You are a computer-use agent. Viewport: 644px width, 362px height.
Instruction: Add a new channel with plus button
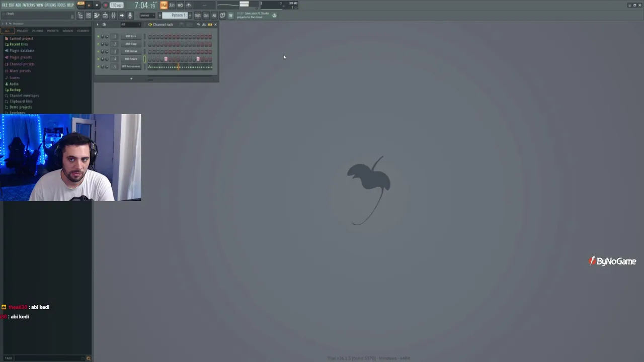point(131,78)
